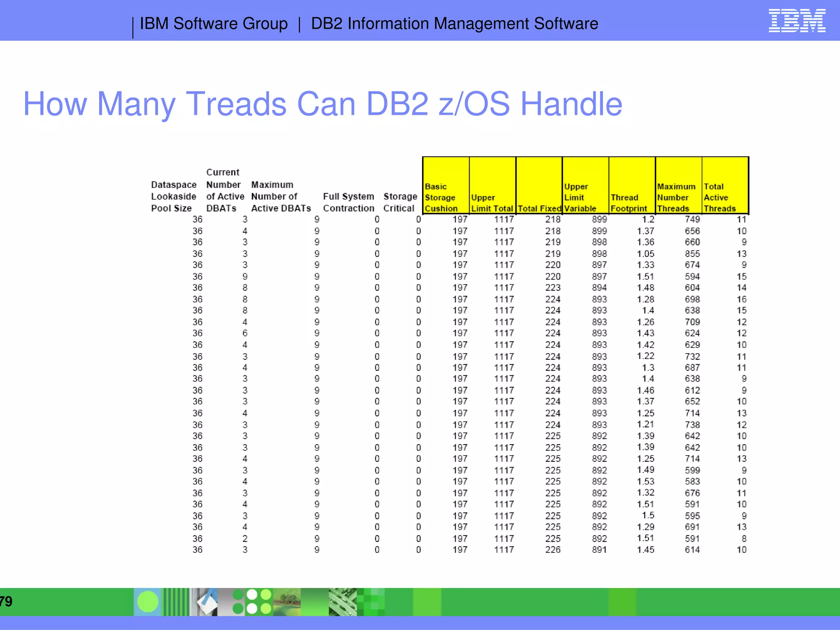Click the IBM logo in the header

tap(797, 21)
